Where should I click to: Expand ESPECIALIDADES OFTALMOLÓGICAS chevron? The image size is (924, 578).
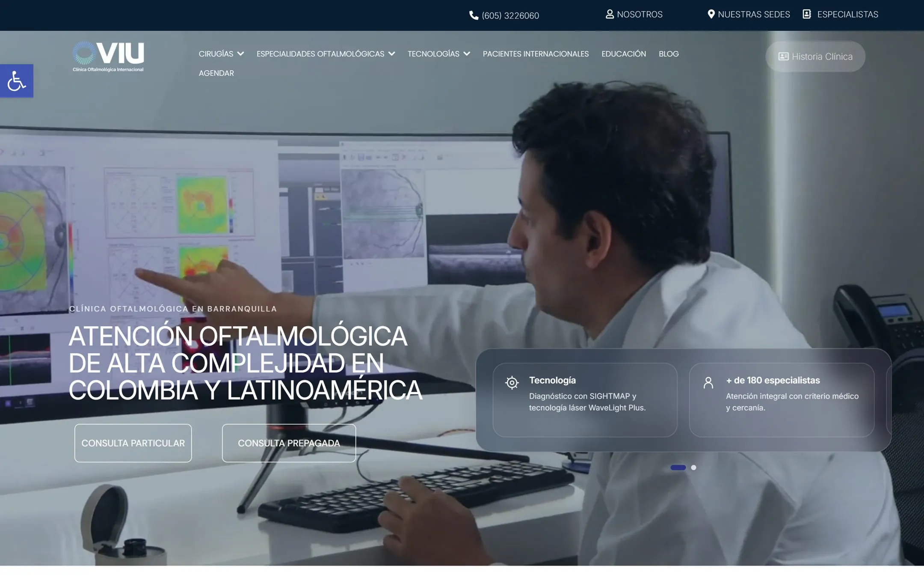click(391, 54)
